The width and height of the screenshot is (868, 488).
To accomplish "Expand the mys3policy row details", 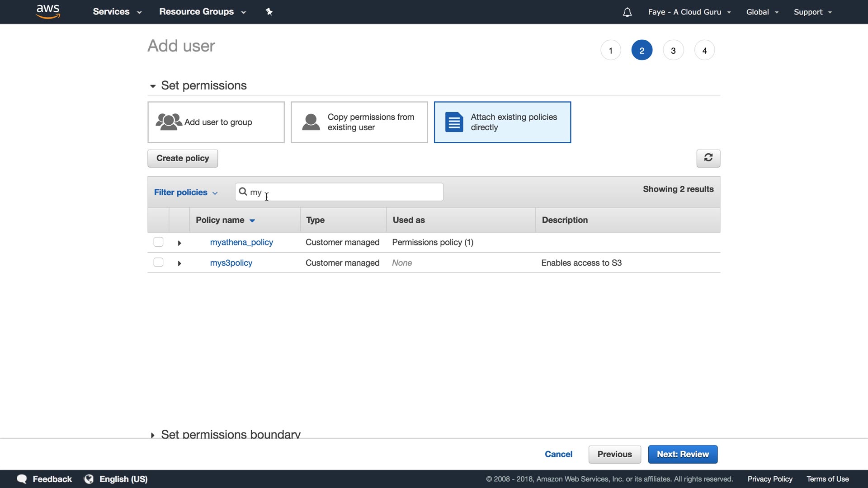I will point(179,263).
